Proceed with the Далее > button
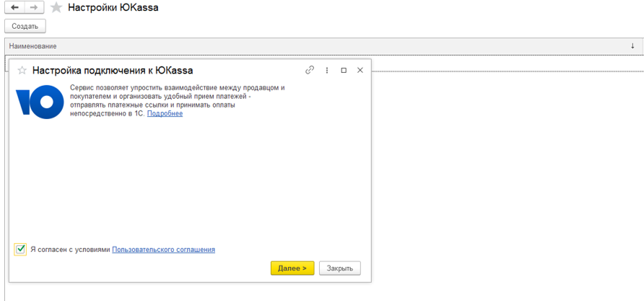 tap(292, 268)
